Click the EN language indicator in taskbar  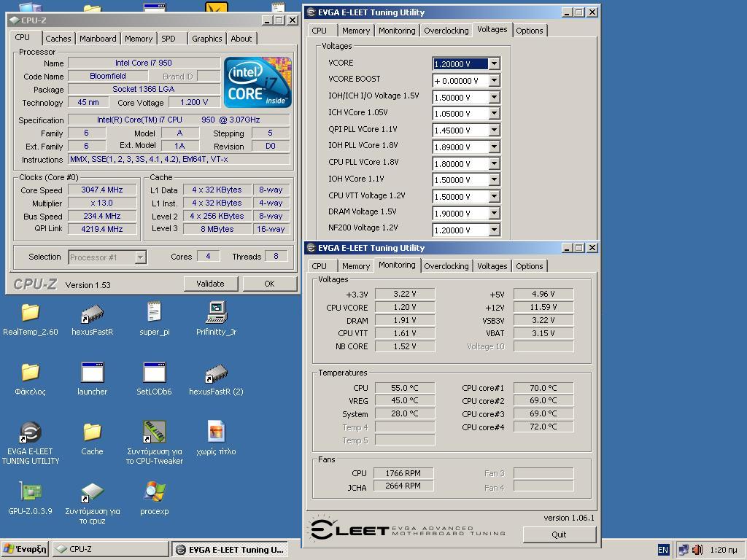point(662,550)
